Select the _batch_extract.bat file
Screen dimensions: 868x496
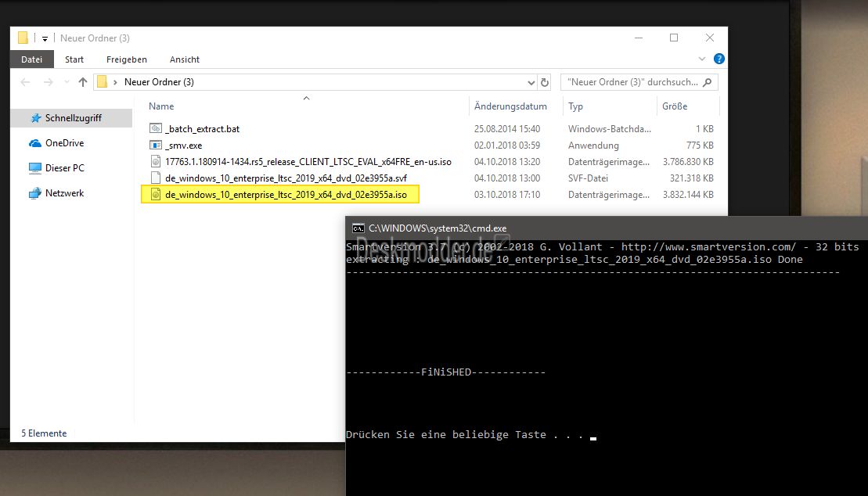tap(202, 128)
